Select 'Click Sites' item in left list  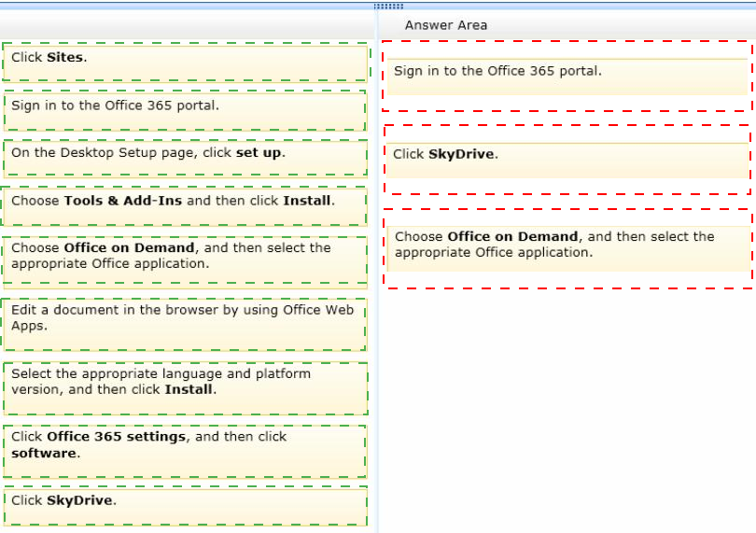(186, 63)
